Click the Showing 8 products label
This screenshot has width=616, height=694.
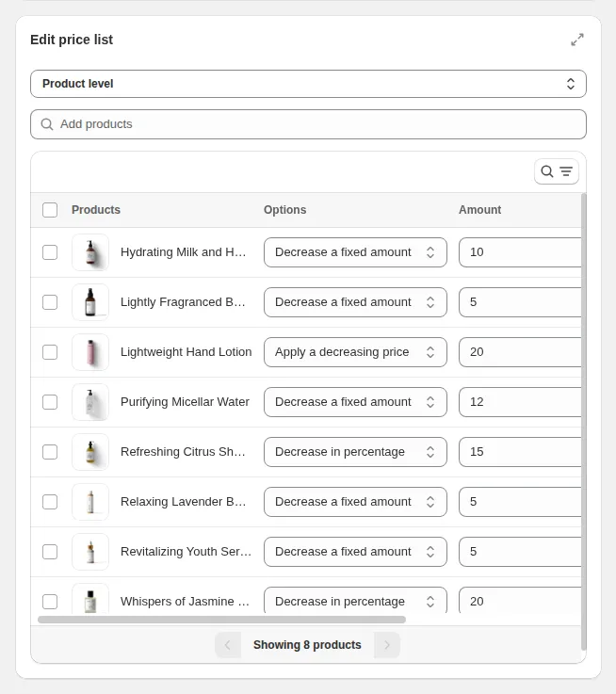coord(307,645)
